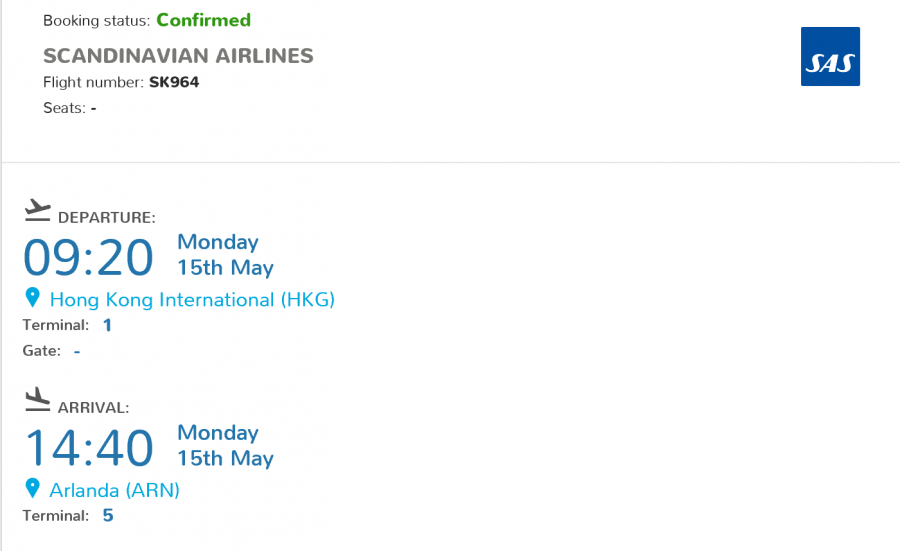
Task: Click the green Confirmed booking status
Action: 203,20
